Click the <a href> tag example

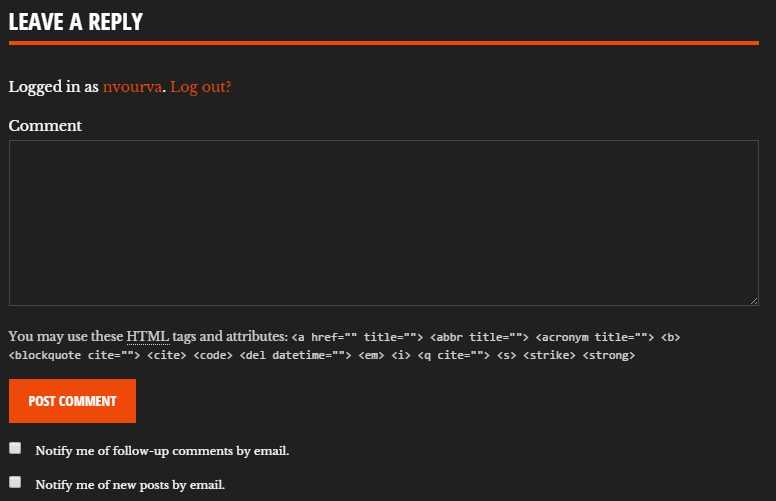click(357, 337)
